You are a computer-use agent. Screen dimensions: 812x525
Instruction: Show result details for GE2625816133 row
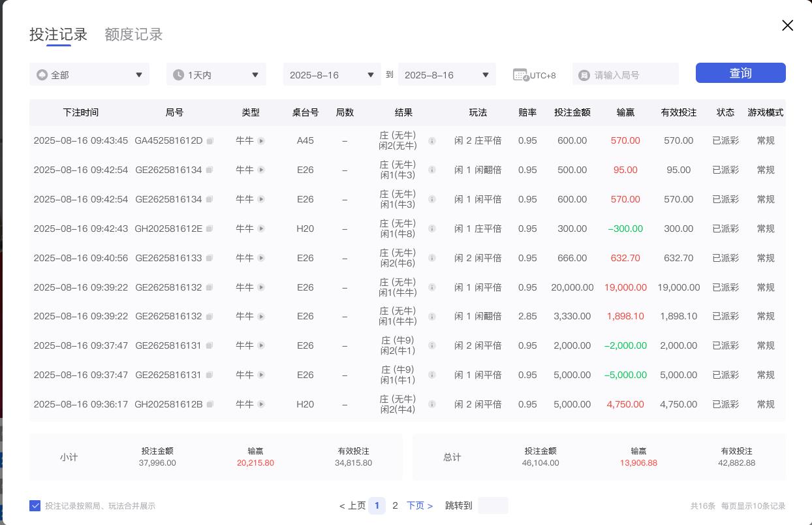coord(431,258)
